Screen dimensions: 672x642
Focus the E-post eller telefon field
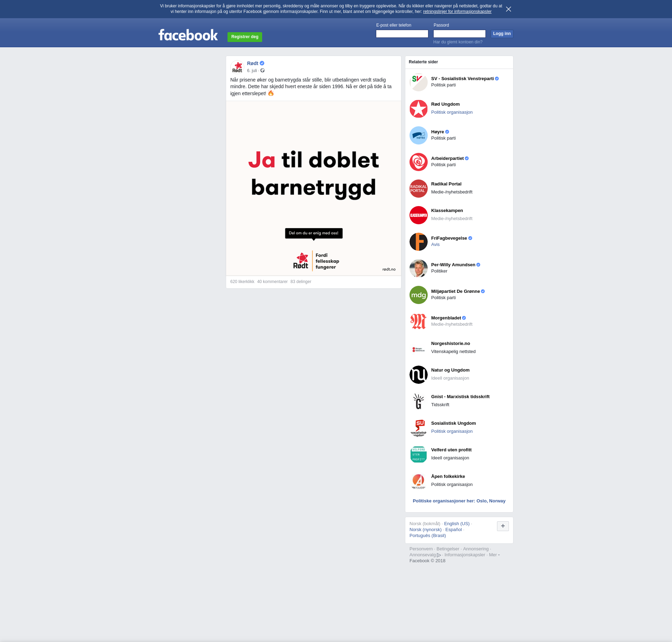[x=402, y=34]
